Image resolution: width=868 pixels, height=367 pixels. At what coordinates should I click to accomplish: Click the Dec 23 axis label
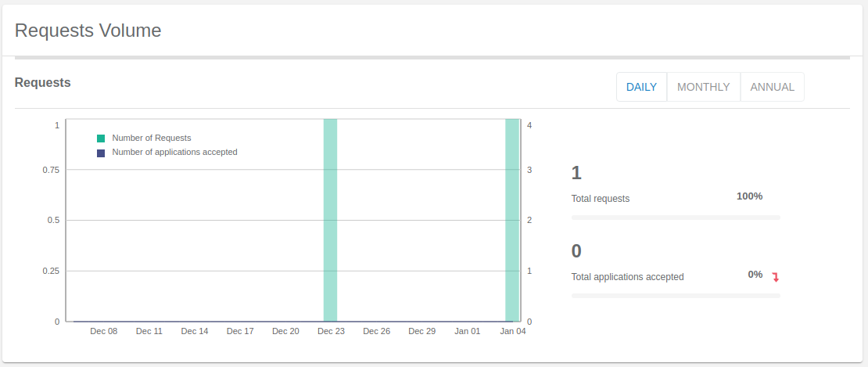(x=331, y=331)
